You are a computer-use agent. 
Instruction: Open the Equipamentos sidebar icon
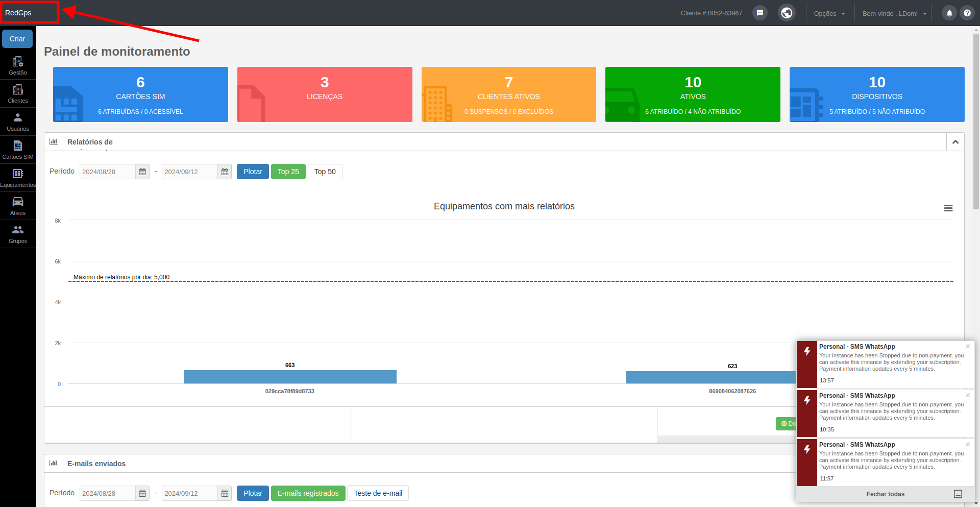tap(18, 178)
